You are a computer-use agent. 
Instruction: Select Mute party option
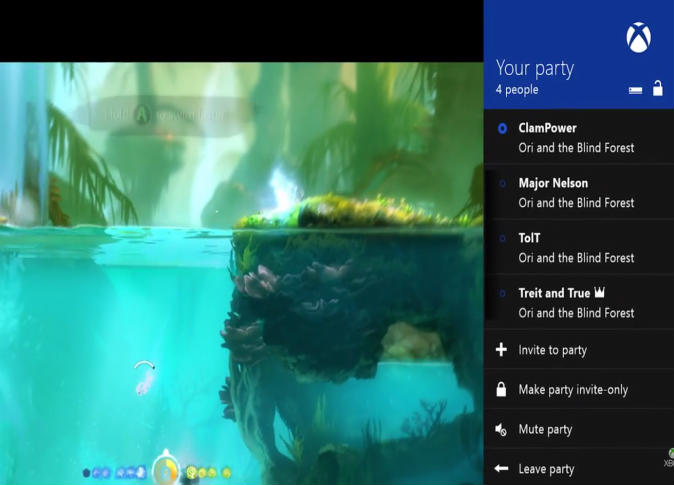point(579,429)
